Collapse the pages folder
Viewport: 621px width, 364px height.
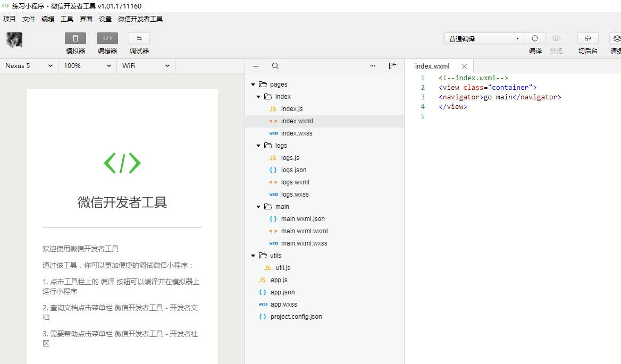(x=253, y=84)
